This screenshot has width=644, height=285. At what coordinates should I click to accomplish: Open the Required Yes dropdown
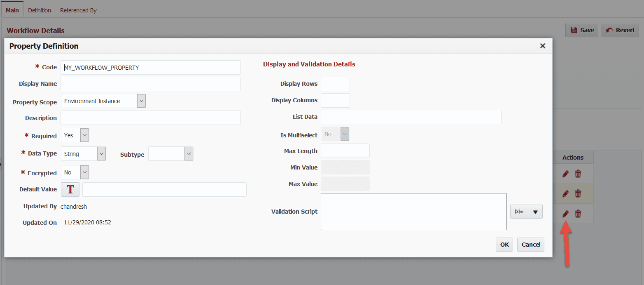point(84,135)
